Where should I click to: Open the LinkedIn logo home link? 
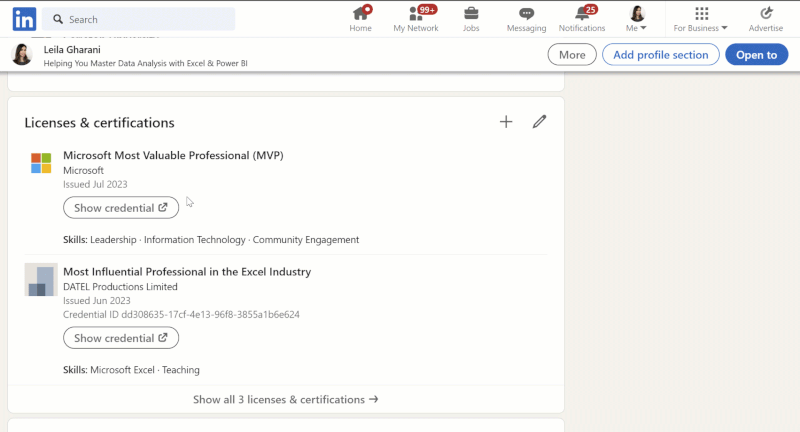[x=24, y=19]
